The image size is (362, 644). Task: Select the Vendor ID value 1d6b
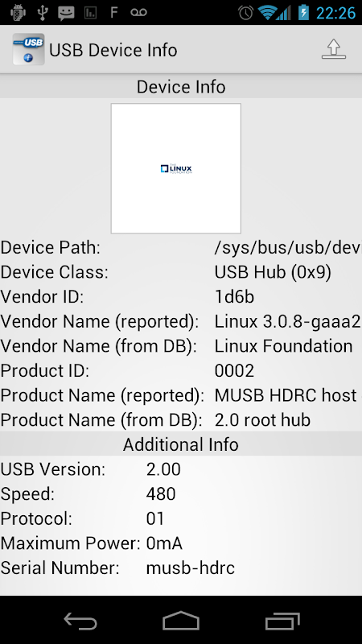pyautogui.click(x=234, y=296)
